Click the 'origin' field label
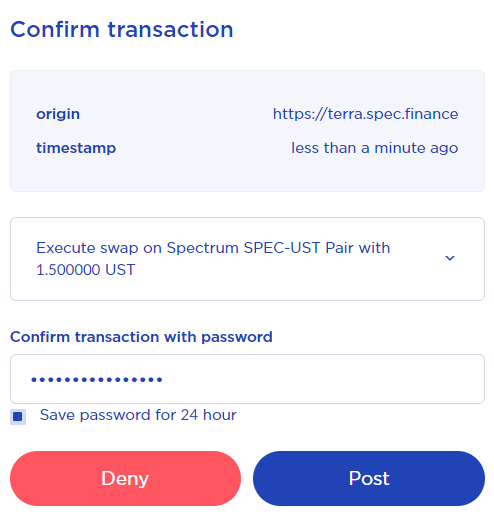The height and width of the screenshot is (525, 494). pyautogui.click(x=58, y=115)
